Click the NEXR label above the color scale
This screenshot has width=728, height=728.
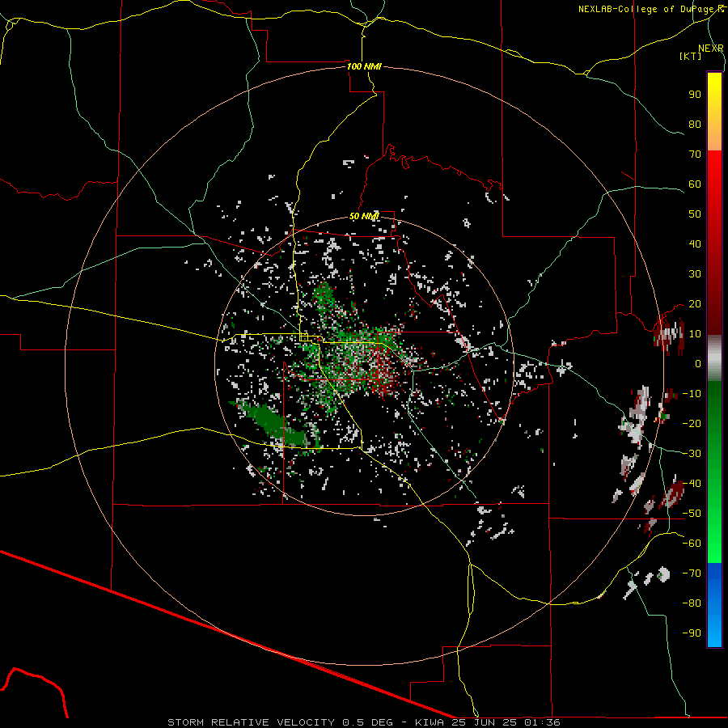pyautogui.click(x=711, y=49)
